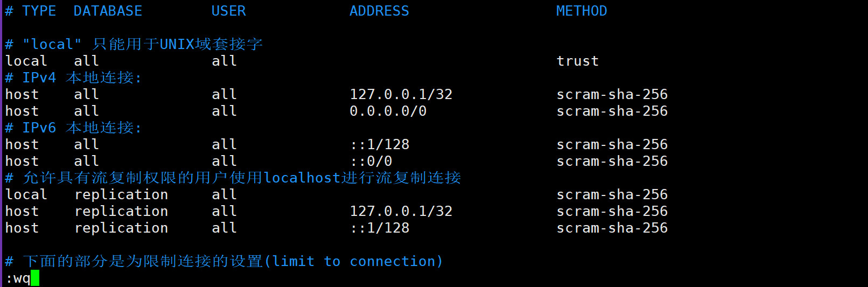Click the :wq command at the bottom

(18, 278)
